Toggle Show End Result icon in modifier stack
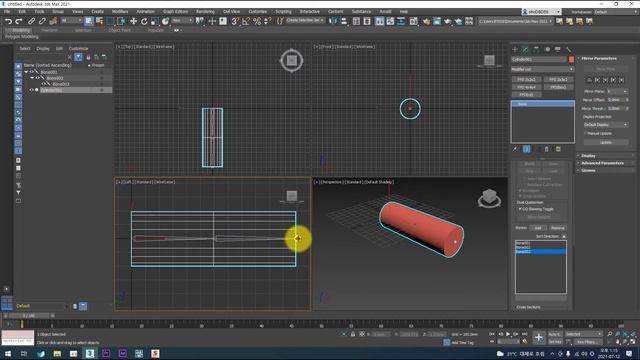 [527, 149]
